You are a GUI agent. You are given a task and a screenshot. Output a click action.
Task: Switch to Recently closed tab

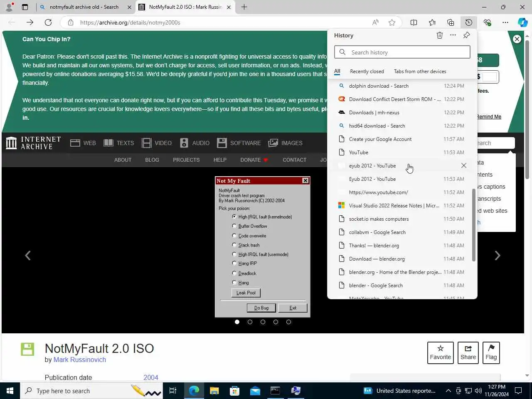tap(367, 71)
